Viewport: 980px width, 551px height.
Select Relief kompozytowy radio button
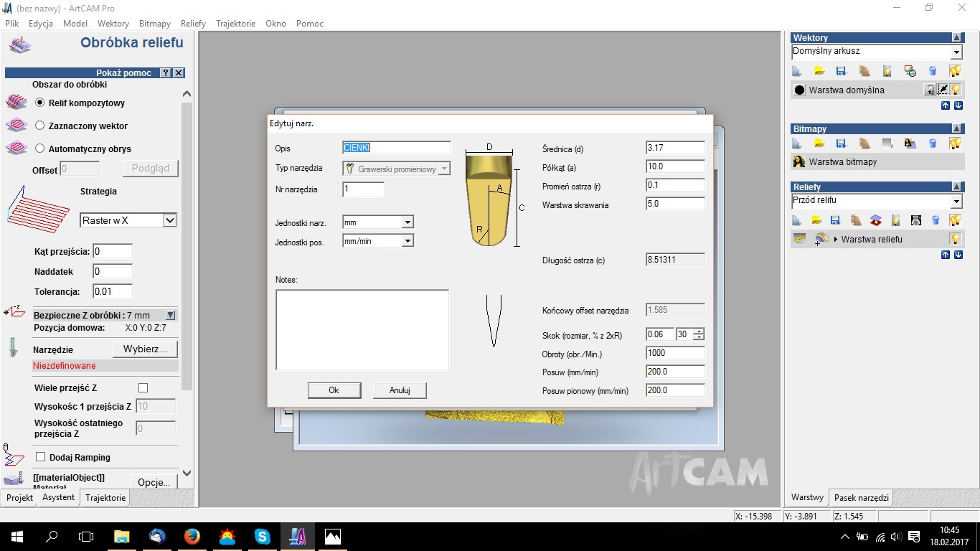40,103
